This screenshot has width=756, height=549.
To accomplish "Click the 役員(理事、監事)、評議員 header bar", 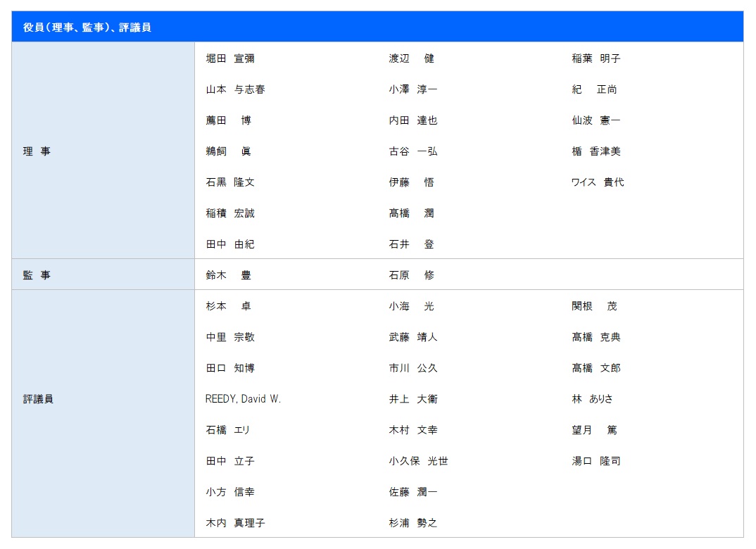I will point(377,27).
